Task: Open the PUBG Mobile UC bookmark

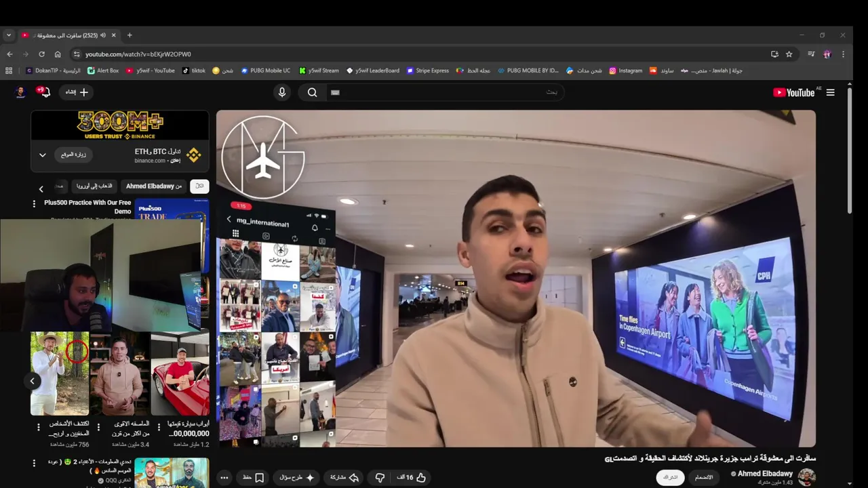Action: tap(265, 70)
